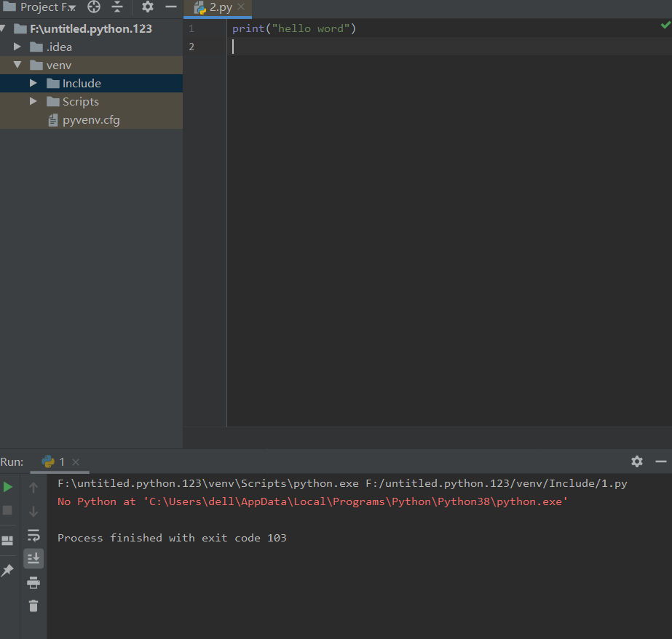Click the 'Process finished with exit code 103' line
The image size is (672, 639).
point(172,538)
